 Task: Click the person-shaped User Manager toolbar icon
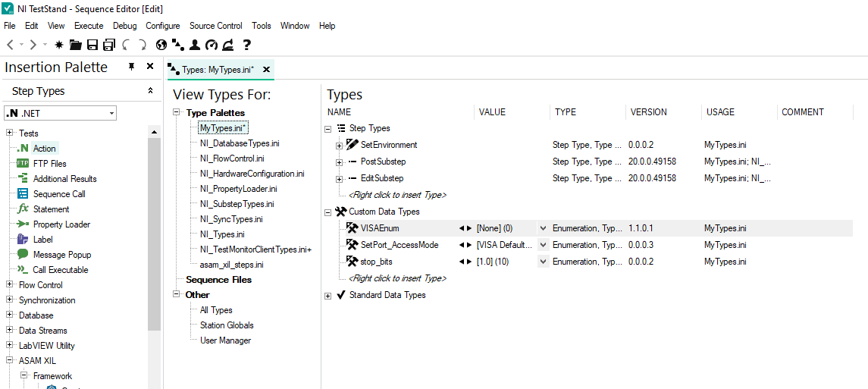point(195,45)
